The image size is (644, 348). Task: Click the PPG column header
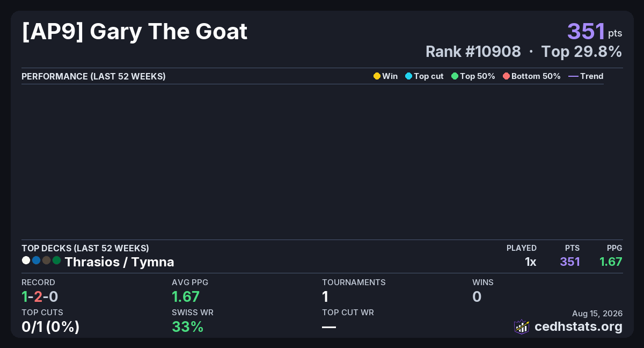tap(614, 248)
